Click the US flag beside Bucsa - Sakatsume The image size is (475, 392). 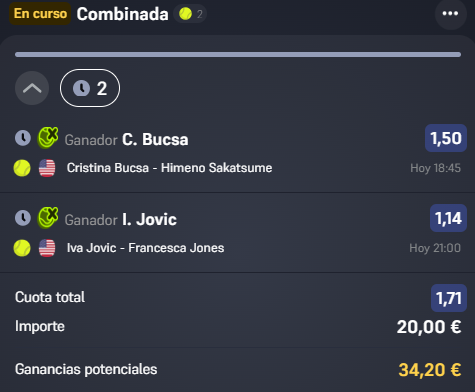[47, 168]
